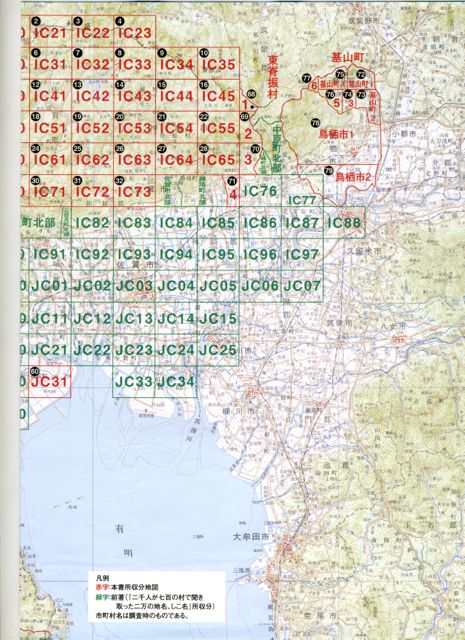Click the black circle marker numbered 71

point(232,181)
